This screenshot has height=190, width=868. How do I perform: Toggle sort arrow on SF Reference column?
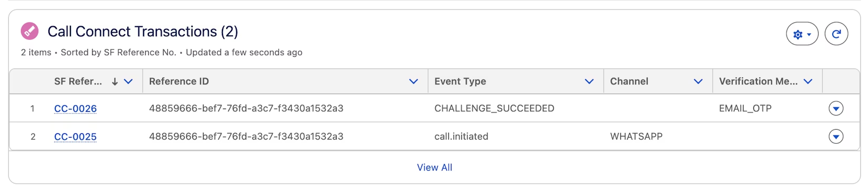click(115, 81)
